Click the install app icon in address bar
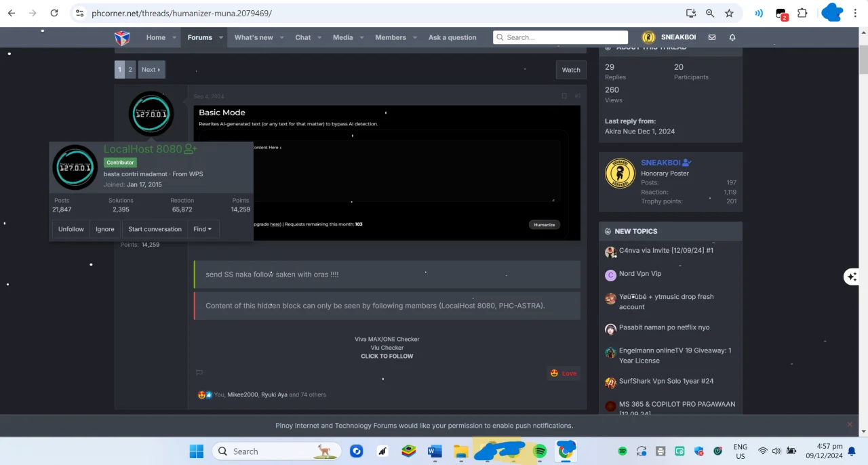This screenshot has width=868, height=465. click(x=691, y=13)
